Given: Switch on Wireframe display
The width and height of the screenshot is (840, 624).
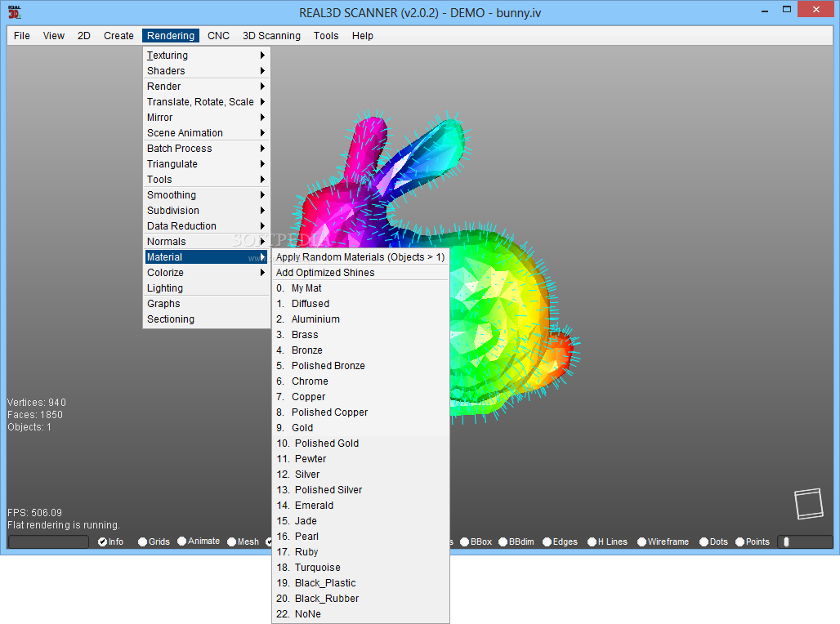Looking at the screenshot, I should click(664, 542).
